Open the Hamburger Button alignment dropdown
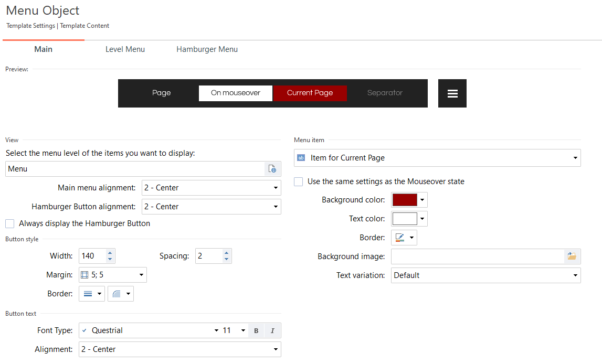Viewport: 602px width, 364px height. point(212,207)
